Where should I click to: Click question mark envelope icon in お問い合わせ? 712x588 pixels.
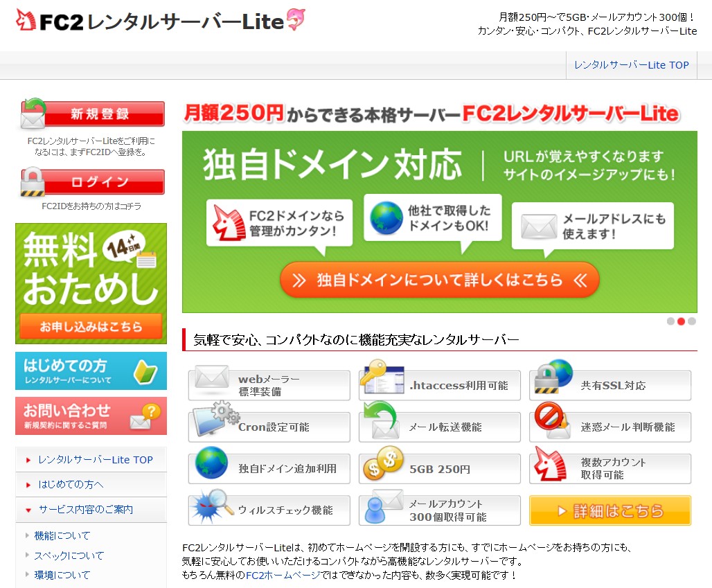pyautogui.click(x=145, y=416)
